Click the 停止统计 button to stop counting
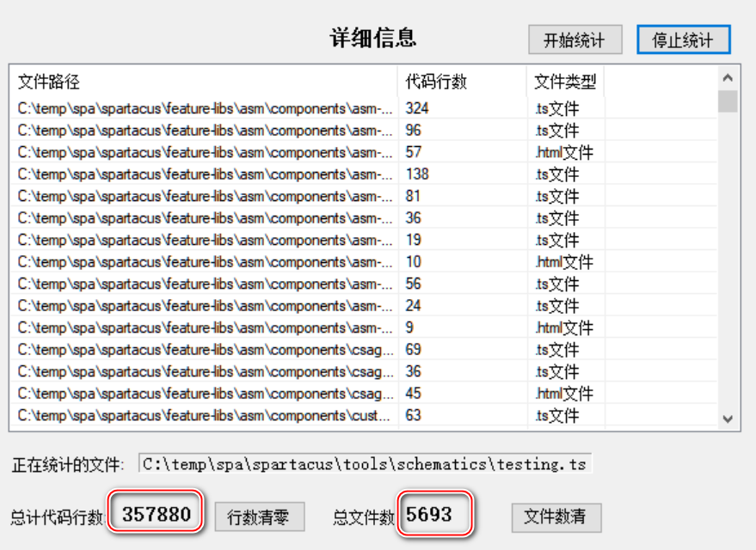 [683, 40]
